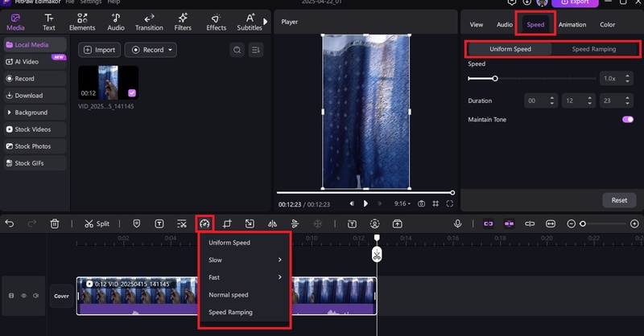Click the Reset button
This screenshot has height=336, width=644.
pos(619,200)
